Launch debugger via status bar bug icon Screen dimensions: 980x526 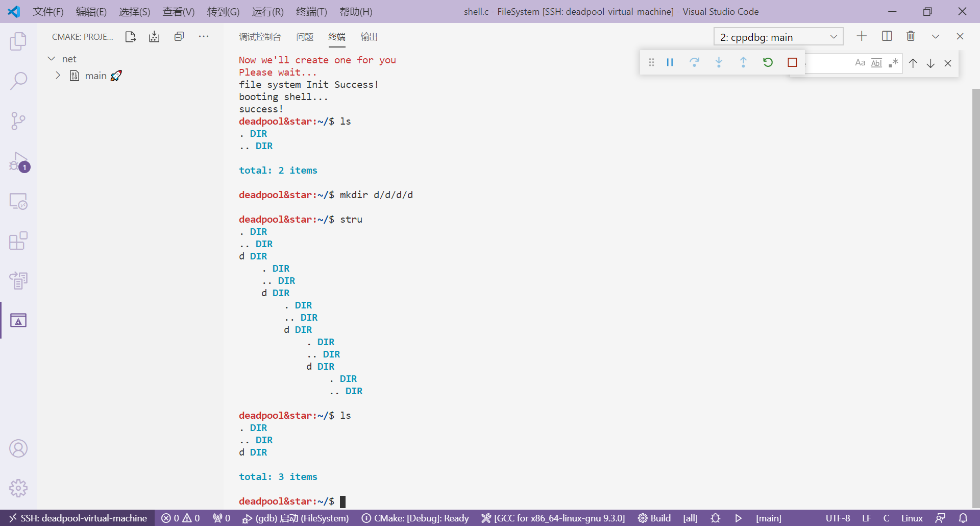tap(716, 518)
